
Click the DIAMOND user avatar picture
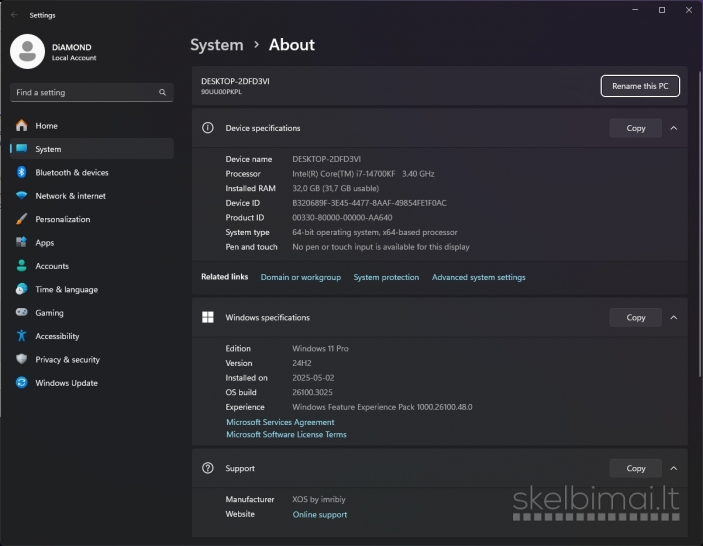click(x=27, y=52)
